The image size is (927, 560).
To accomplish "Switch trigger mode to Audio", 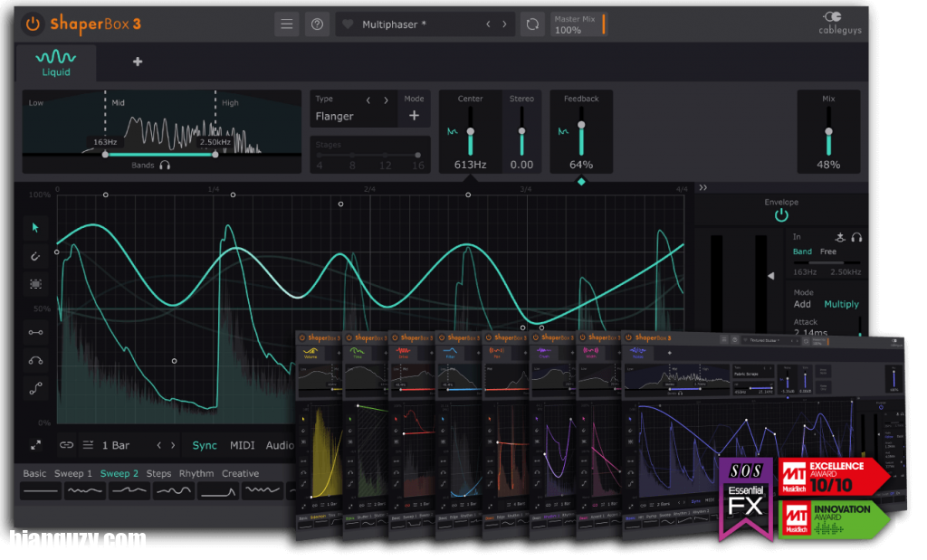I will (x=280, y=445).
